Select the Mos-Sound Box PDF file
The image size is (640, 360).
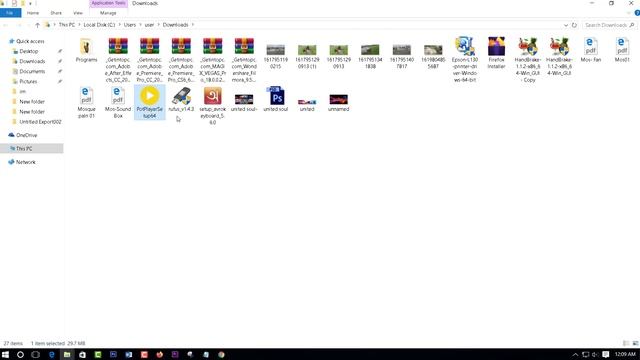point(118,102)
